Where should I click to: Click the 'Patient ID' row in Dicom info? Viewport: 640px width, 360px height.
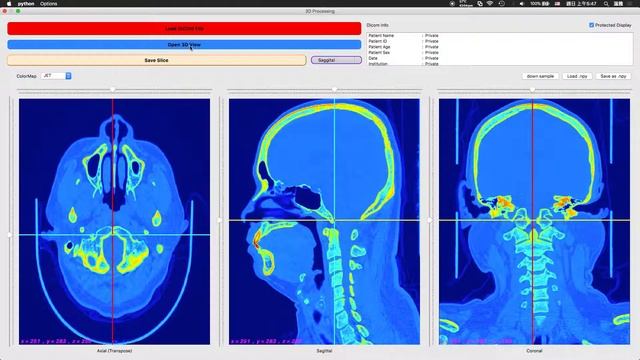click(x=403, y=41)
